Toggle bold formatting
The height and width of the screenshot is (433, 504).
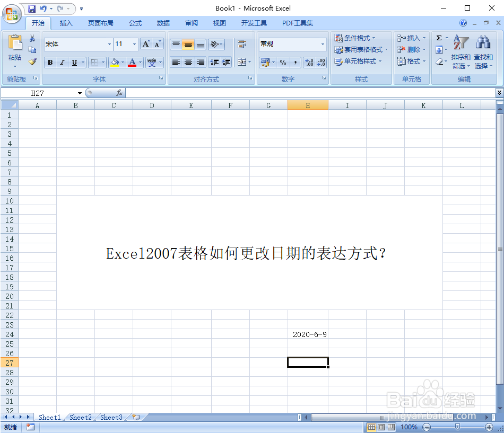50,63
